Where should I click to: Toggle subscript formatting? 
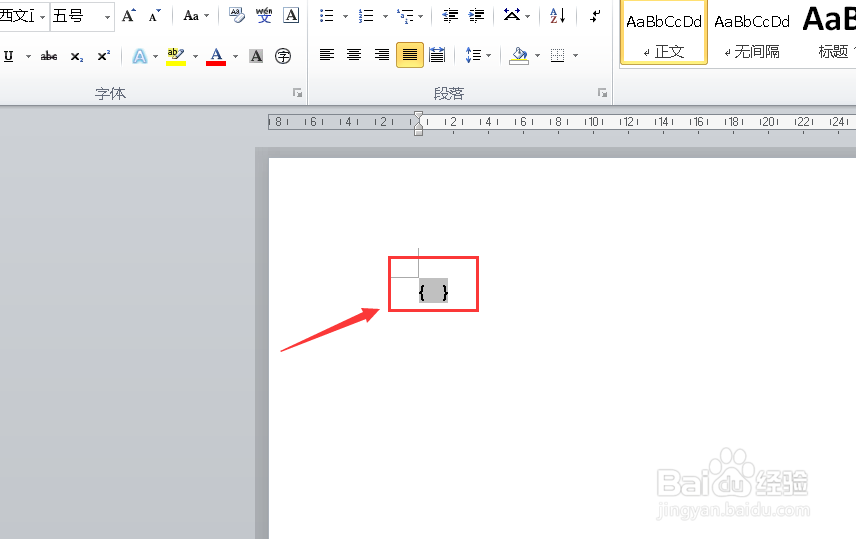point(77,56)
